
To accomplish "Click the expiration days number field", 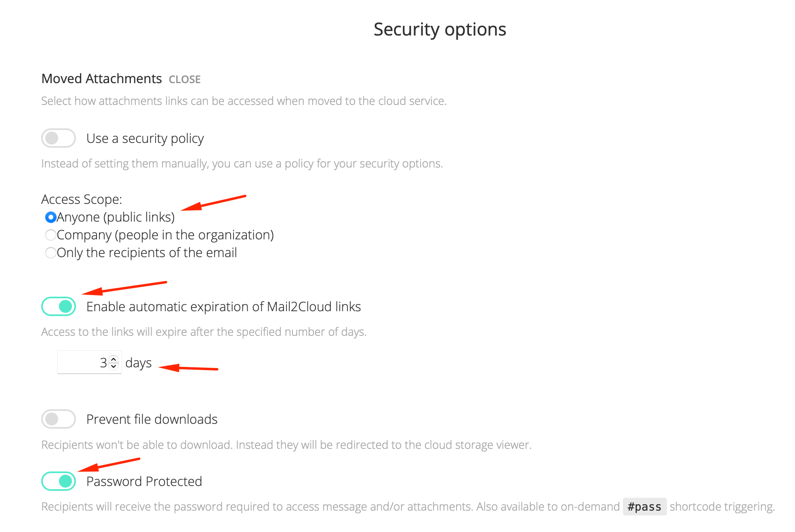I will pos(89,362).
